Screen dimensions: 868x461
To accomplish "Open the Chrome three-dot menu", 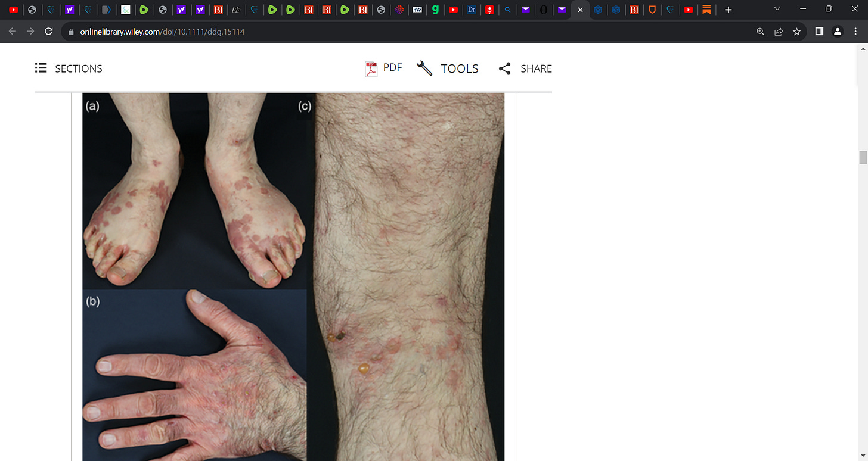I will [855, 32].
